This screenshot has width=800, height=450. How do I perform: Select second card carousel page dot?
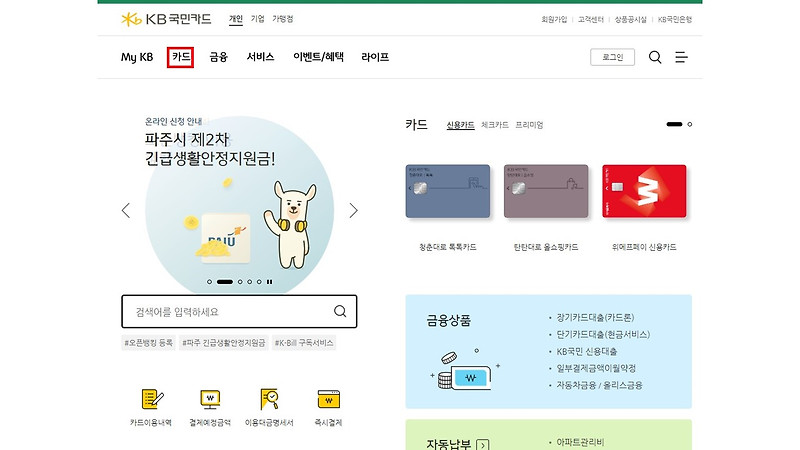point(689,124)
